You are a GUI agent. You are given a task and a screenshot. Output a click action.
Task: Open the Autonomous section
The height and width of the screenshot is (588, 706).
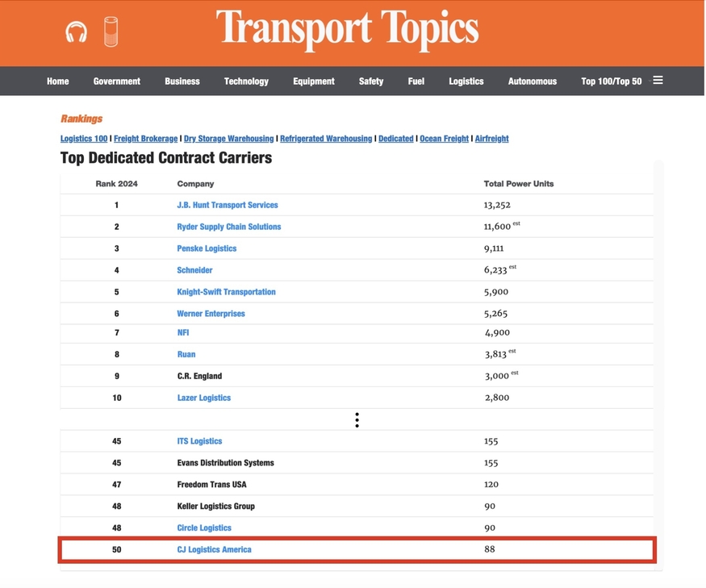(x=533, y=81)
